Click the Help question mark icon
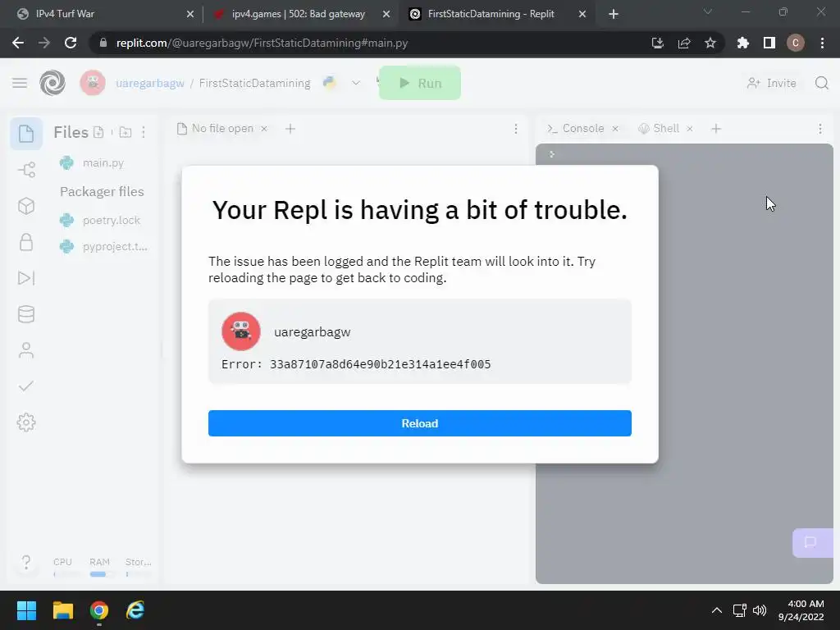 (x=26, y=562)
